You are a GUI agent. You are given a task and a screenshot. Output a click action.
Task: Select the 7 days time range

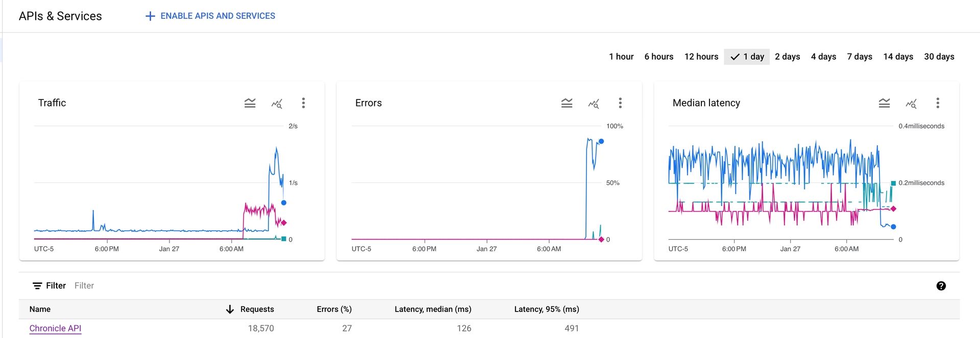[x=860, y=57]
